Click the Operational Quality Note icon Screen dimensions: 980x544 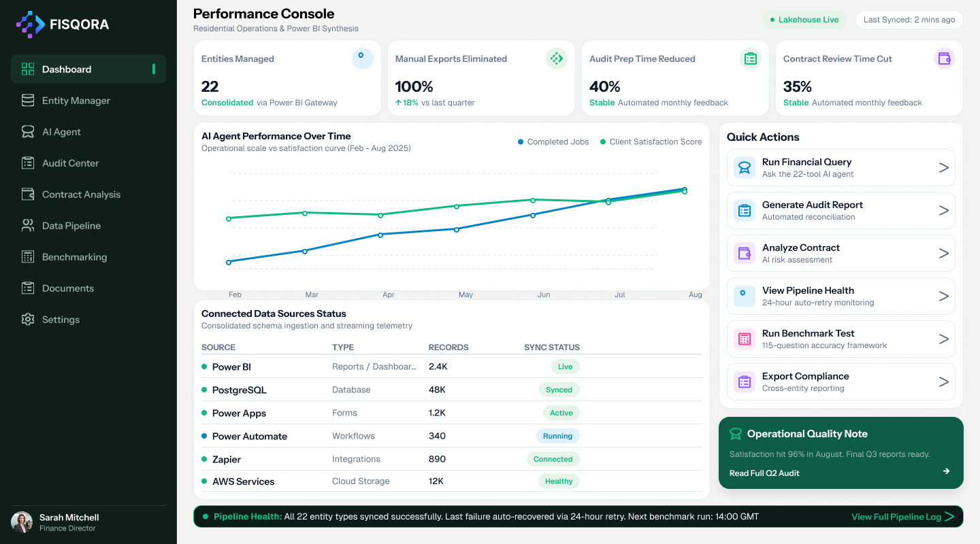point(736,434)
